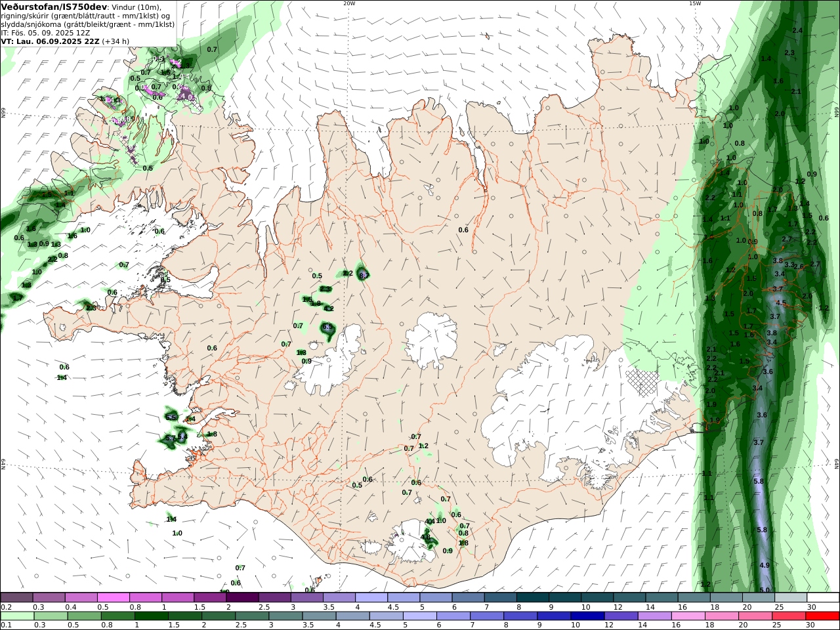This screenshot has width=840, height=630.
Task: Click the 20W longitude label
Action: point(349,3)
